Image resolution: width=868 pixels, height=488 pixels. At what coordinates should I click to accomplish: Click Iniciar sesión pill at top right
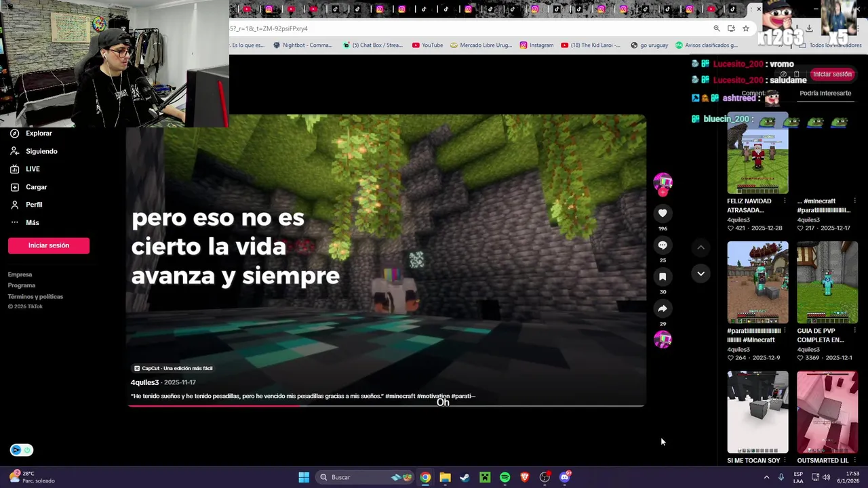coord(832,74)
